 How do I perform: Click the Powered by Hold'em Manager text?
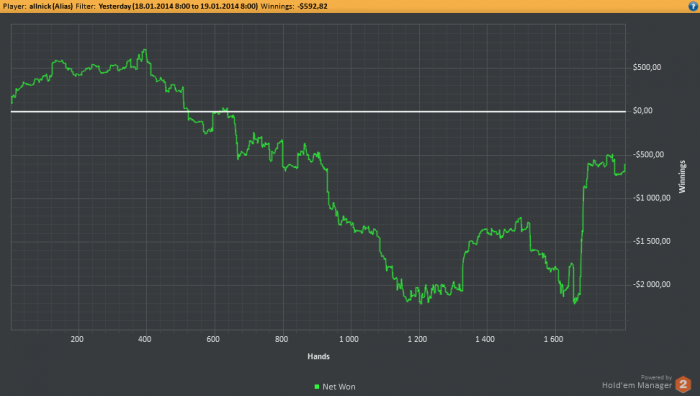coord(637,382)
